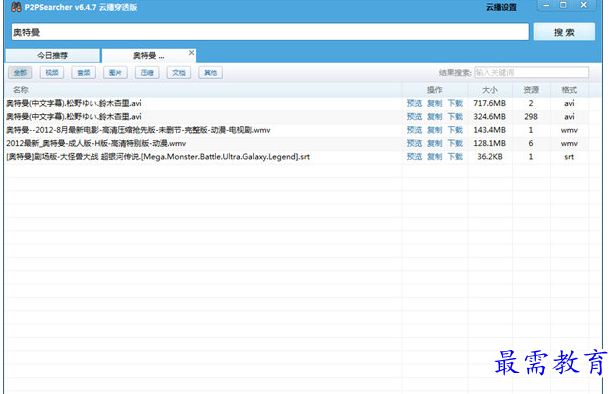This screenshot has width=616, height=394.
Task: Sort by the 资源 sources column header
Action: click(531, 90)
